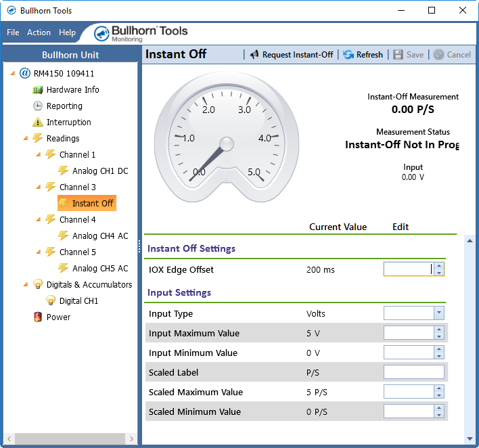479x448 pixels.
Task: Click the Cancel circle icon
Action: (x=438, y=55)
